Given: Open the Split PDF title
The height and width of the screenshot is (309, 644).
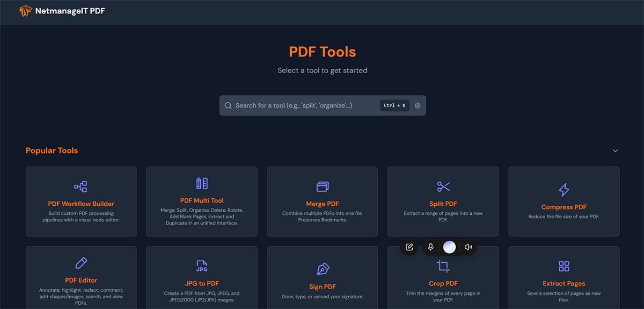Looking at the screenshot, I should coord(443,204).
